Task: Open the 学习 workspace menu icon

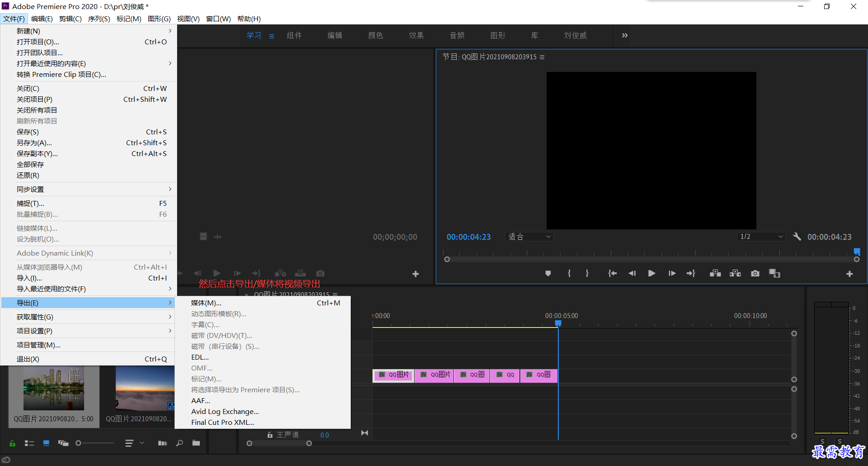Action: [272, 36]
